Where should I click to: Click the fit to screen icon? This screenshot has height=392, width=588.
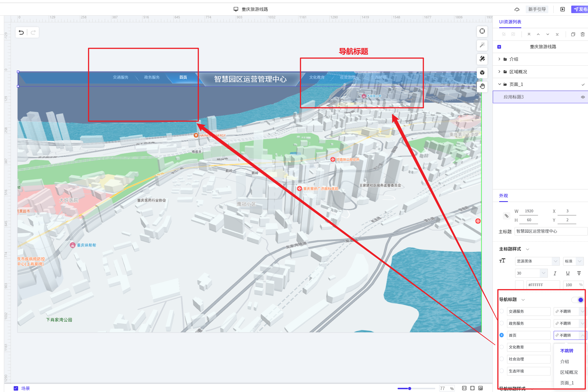click(472, 388)
